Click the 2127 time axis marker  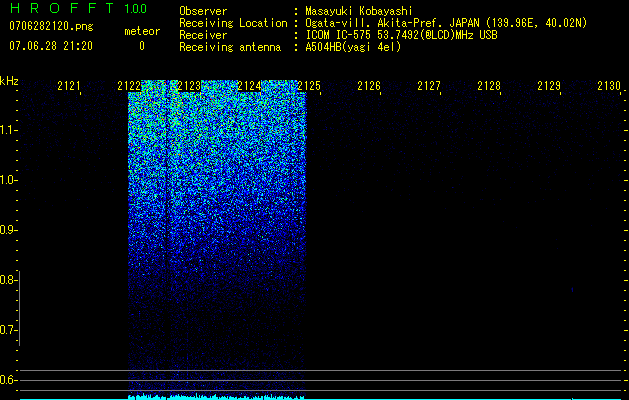pos(429,86)
